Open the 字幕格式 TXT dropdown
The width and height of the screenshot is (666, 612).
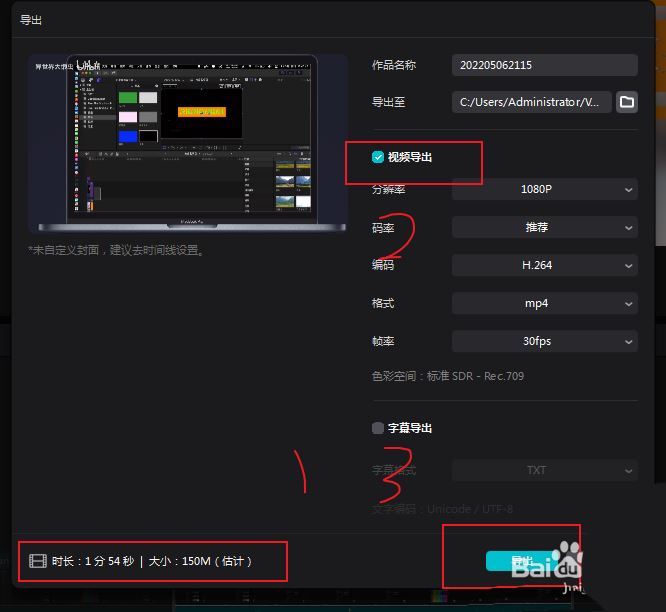coord(544,470)
